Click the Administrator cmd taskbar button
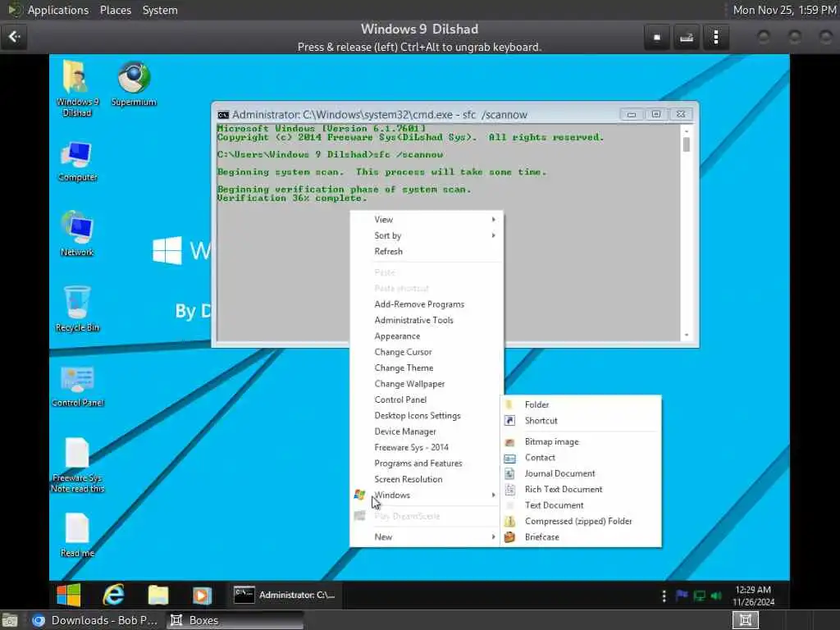 (285, 595)
